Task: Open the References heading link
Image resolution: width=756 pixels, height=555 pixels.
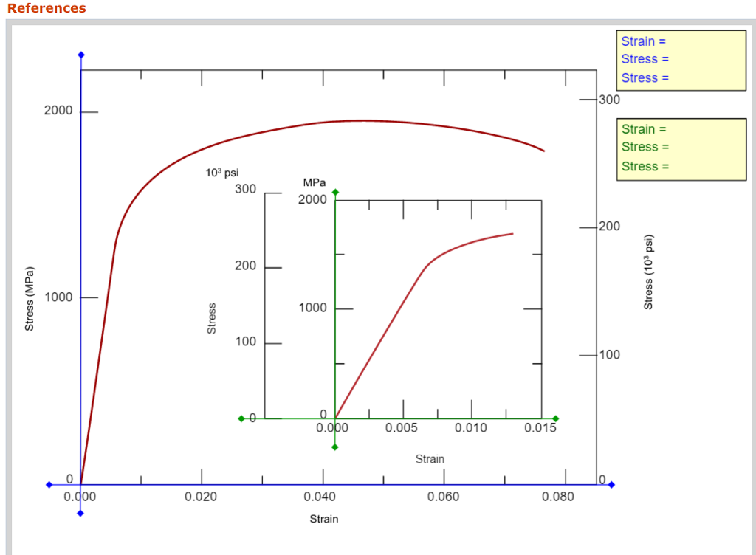Action: (x=46, y=8)
